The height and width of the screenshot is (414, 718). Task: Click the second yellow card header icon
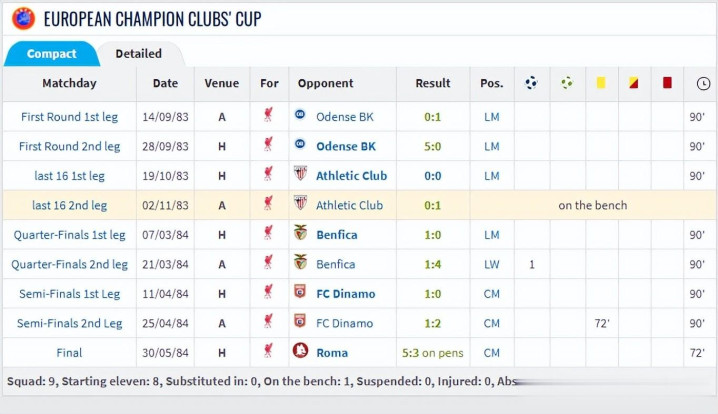coord(633,83)
